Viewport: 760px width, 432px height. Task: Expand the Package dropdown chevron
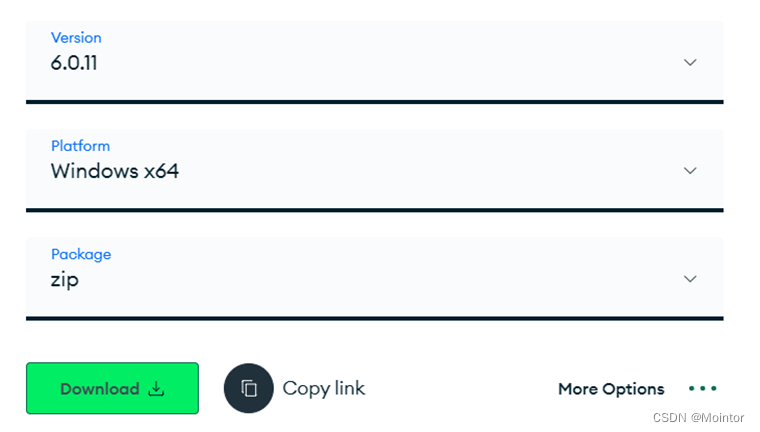point(690,279)
